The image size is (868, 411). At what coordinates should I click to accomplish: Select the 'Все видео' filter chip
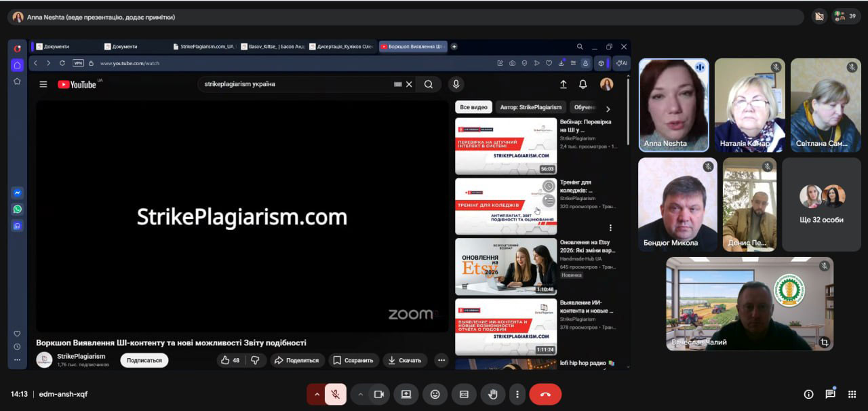[x=473, y=107]
